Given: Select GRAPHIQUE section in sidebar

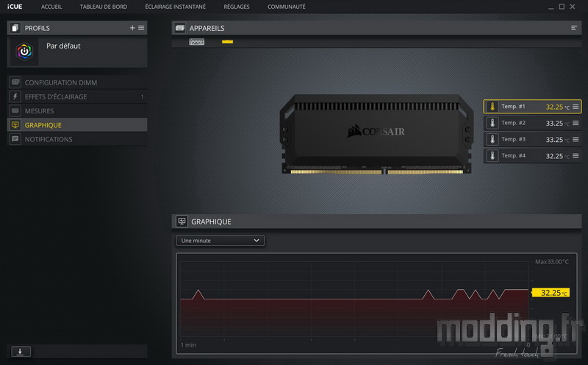Looking at the screenshot, I should [77, 125].
